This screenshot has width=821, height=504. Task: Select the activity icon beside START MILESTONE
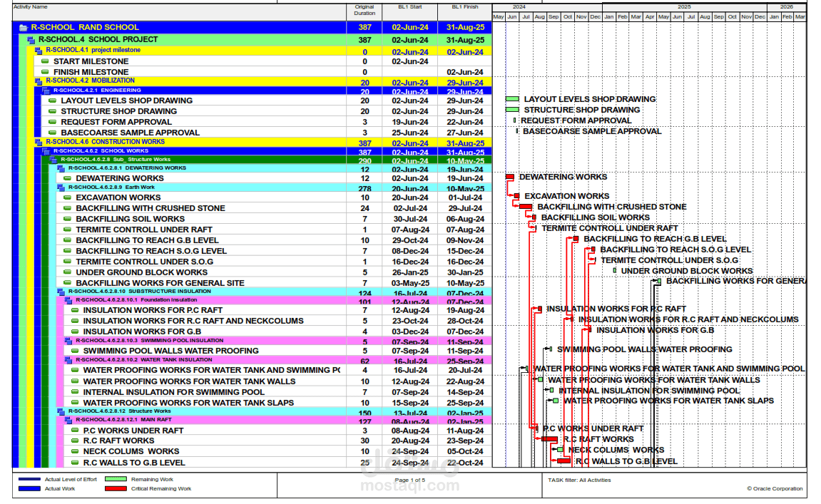coord(45,61)
